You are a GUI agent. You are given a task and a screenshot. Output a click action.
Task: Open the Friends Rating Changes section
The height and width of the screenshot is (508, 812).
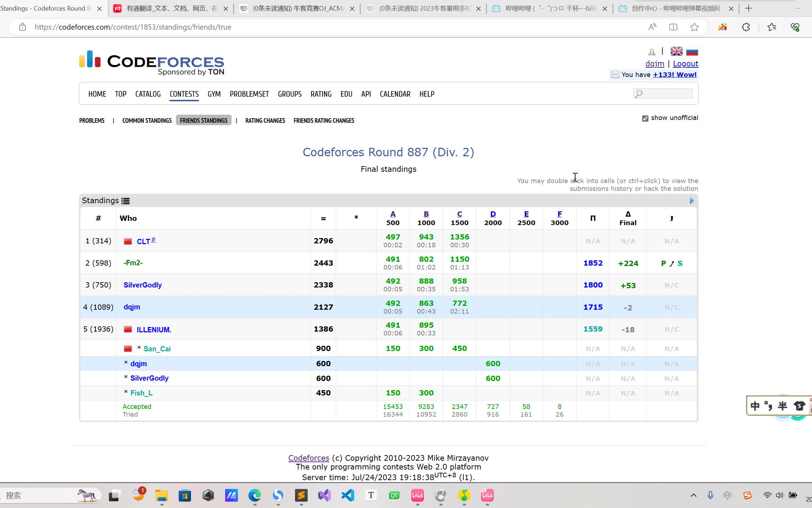(324, 120)
